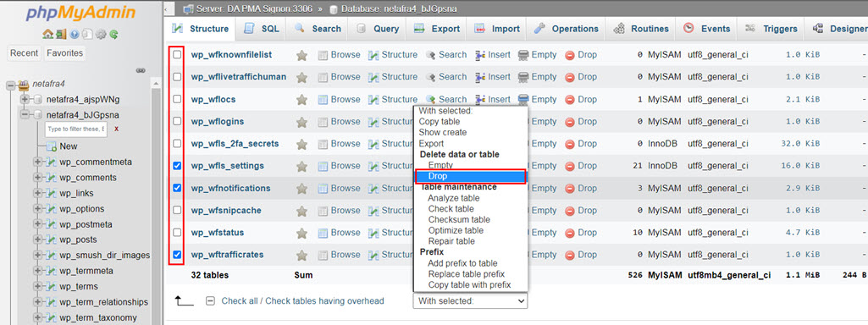868x325 pixels.
Task: Open navigation panel settings gear icon
Action: [101, 35]
